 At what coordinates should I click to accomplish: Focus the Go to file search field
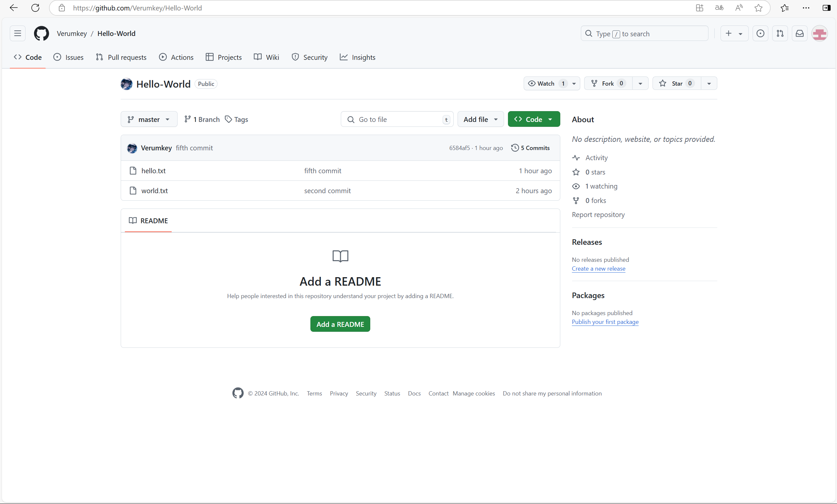pos(397,120)
